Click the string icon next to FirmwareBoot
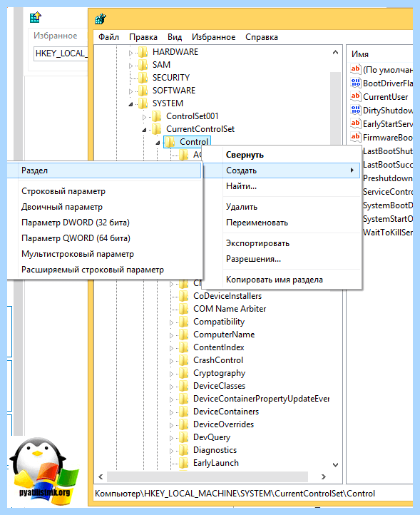Screen dimensions: 420x515 pyautogui.click(x=356, y=137)
